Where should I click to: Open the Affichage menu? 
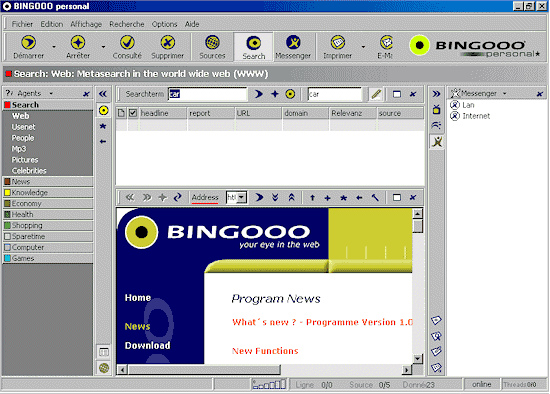[x=86, y=24]
